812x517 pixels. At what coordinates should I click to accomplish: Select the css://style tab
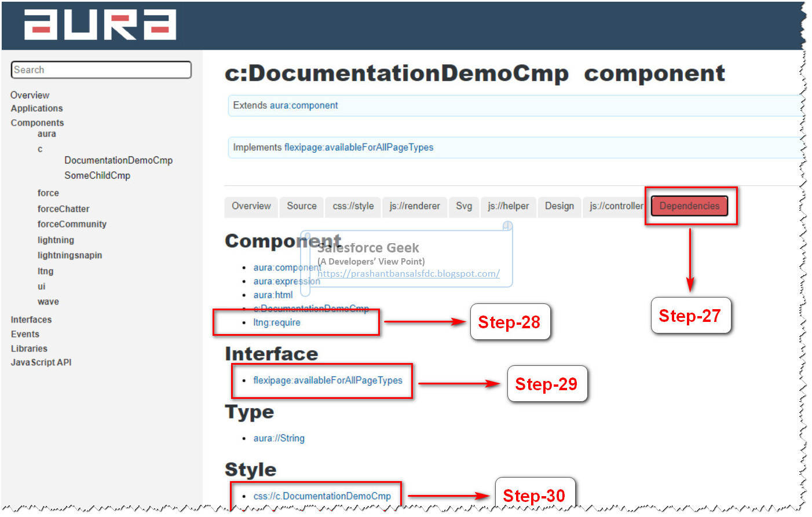pyautogui.click(x=352, y=206)
